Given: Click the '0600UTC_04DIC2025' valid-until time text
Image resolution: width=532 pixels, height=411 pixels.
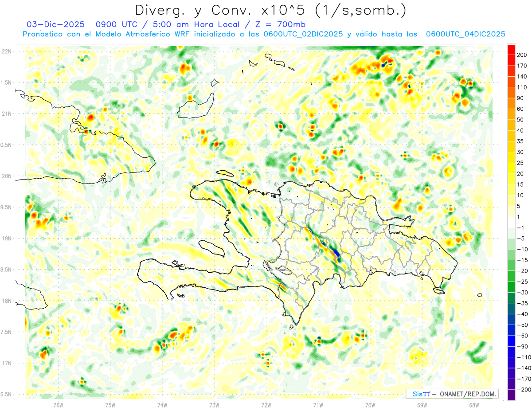Looking at the screenshot, I should pyautogui.click(x=465, y=34).
